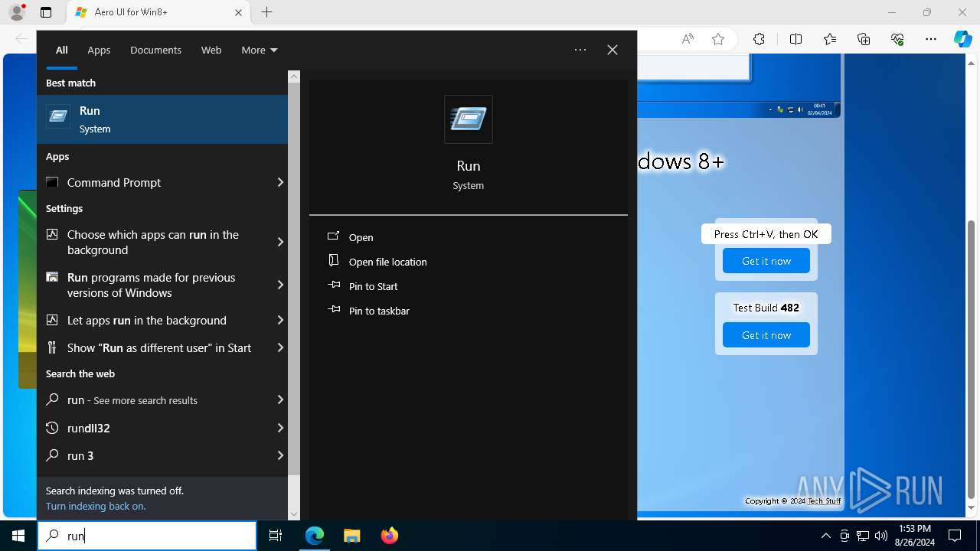Click Open action icon for Run
Image resolution: width=980 pixels, height=551 pixels.
click(334, 236)
